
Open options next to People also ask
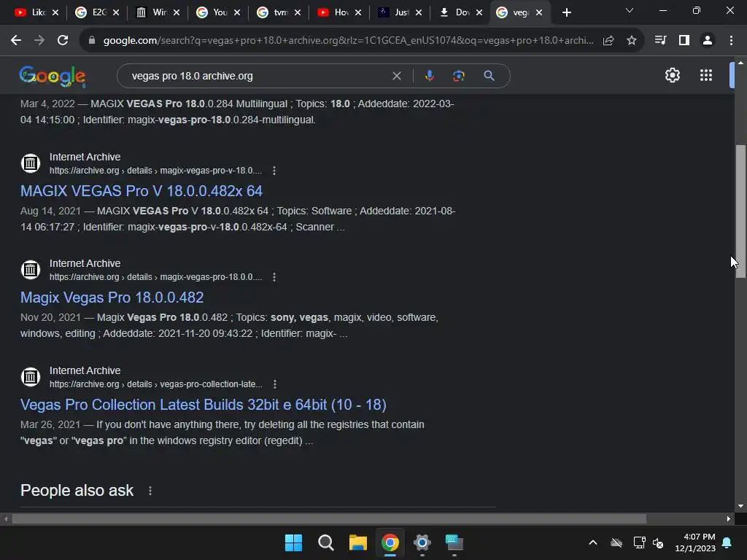coord(150,491)
